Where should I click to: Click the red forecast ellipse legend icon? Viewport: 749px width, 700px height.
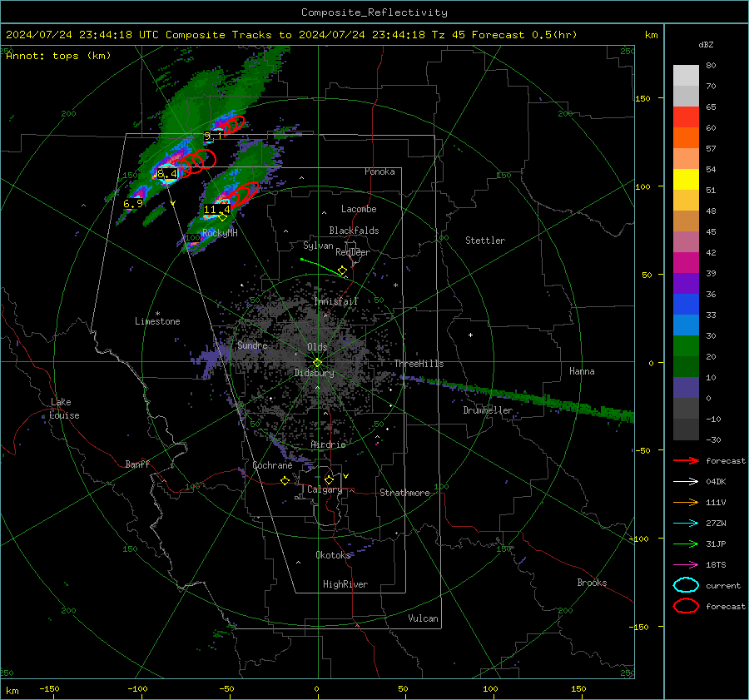[686, 606]
